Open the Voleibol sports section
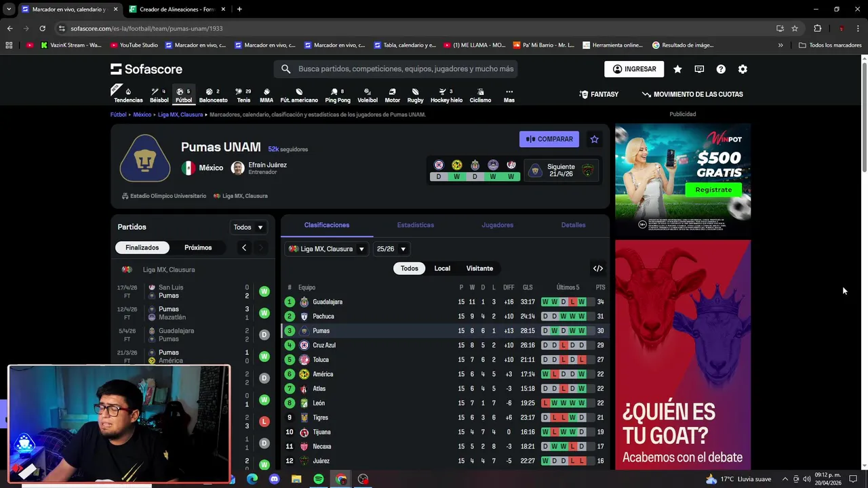868x488 pixels. (x=368, y=95)
